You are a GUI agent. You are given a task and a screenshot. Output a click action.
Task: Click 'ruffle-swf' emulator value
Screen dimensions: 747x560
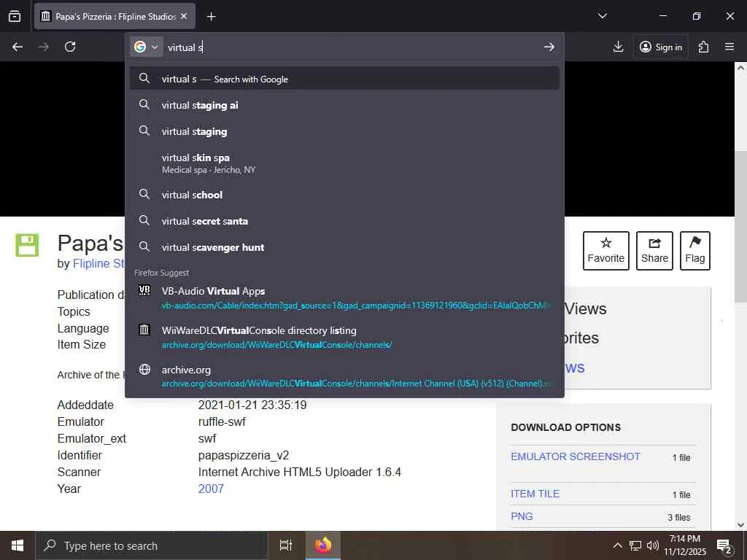click(222, 422)
